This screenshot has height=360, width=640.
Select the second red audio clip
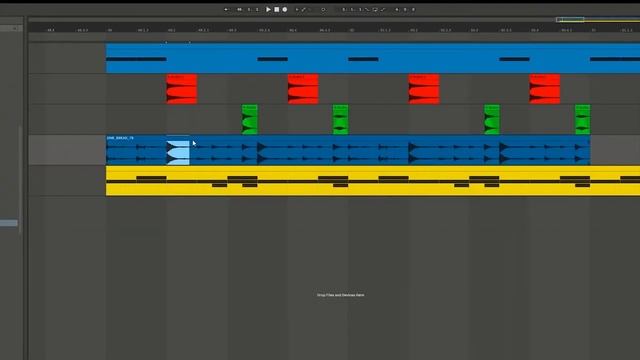[x=303, y=89]
